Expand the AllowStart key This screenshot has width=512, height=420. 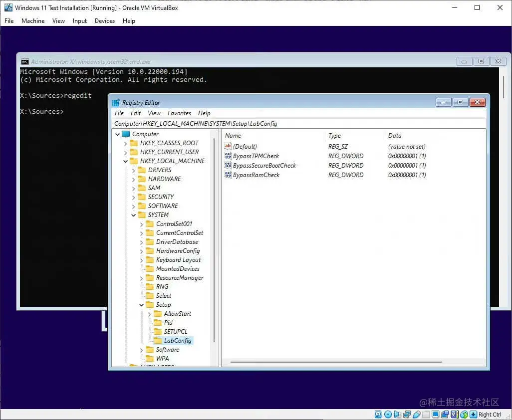pos(149,314)
